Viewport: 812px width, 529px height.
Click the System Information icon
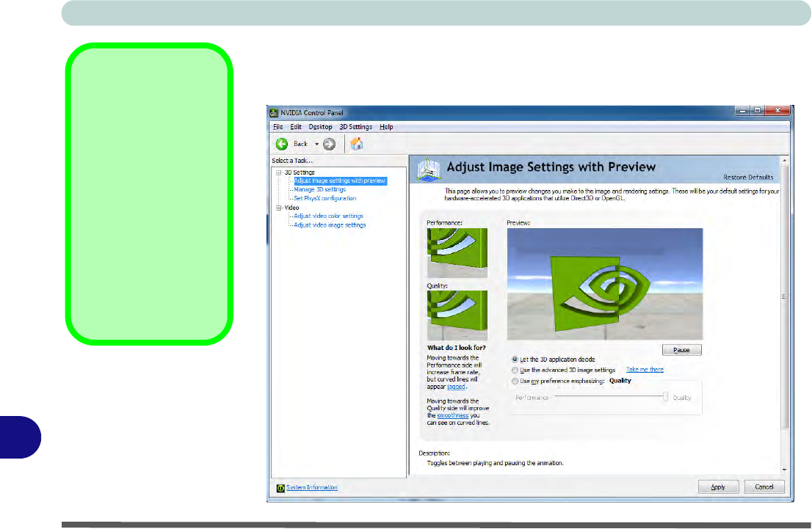click(280, 488)
